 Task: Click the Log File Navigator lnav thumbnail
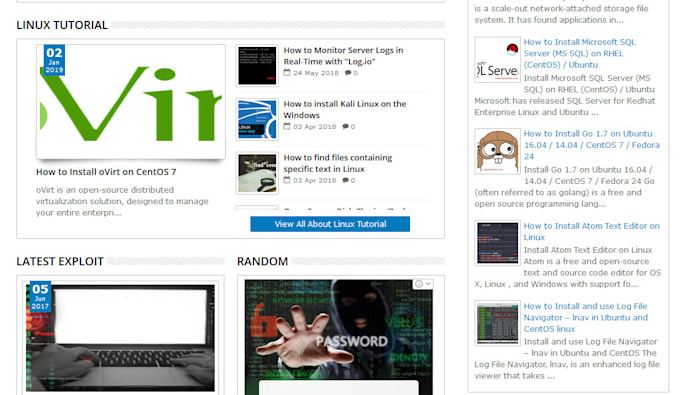tap(497, 323)
